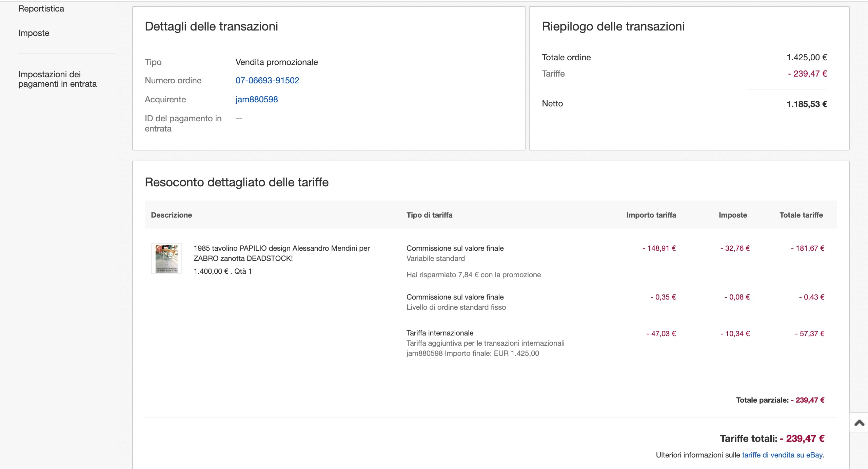Open order number 07-06693-91502 link
Viewport: 868px width, 469px height.
pyautogui.click(x=267, y=81)
